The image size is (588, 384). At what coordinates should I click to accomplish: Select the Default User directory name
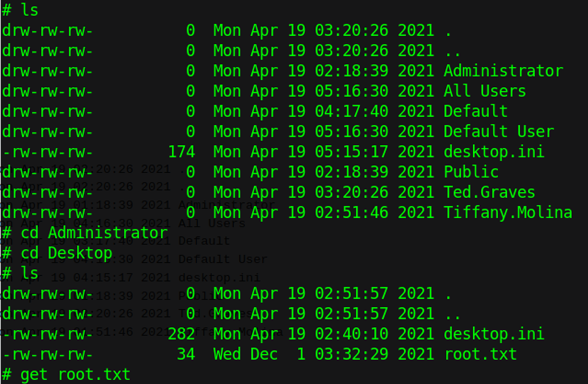[x=499, y=131]
